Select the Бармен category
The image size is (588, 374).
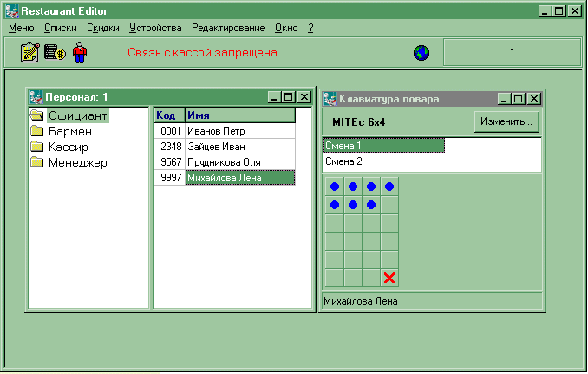coord(70,131)
